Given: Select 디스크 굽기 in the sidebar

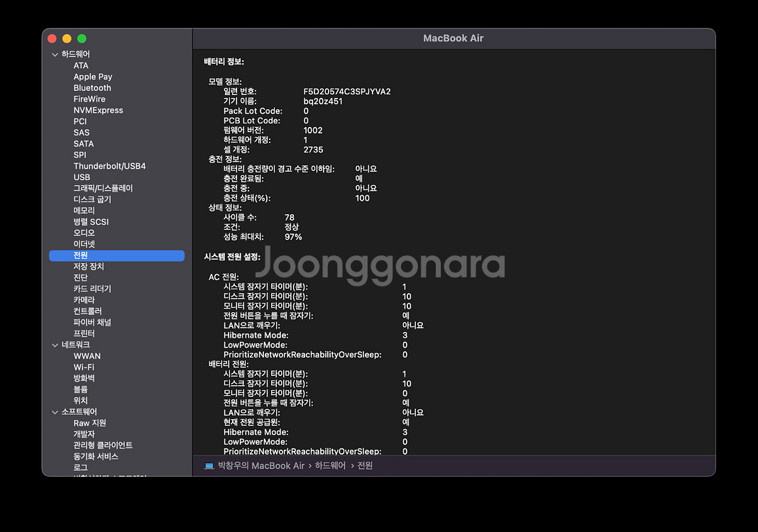Looking at the screenshot, I should click(92, 199).
